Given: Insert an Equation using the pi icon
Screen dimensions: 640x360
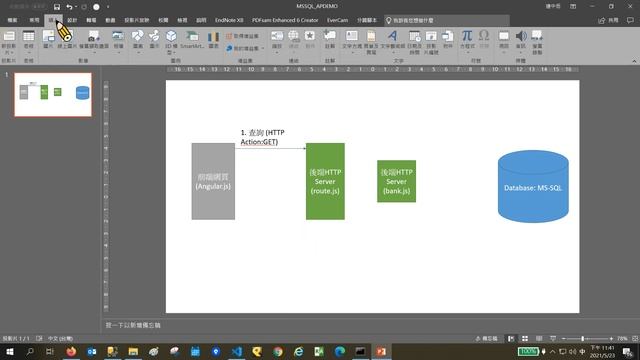Looking at the screenshot, I should click(x=467, y=36).
